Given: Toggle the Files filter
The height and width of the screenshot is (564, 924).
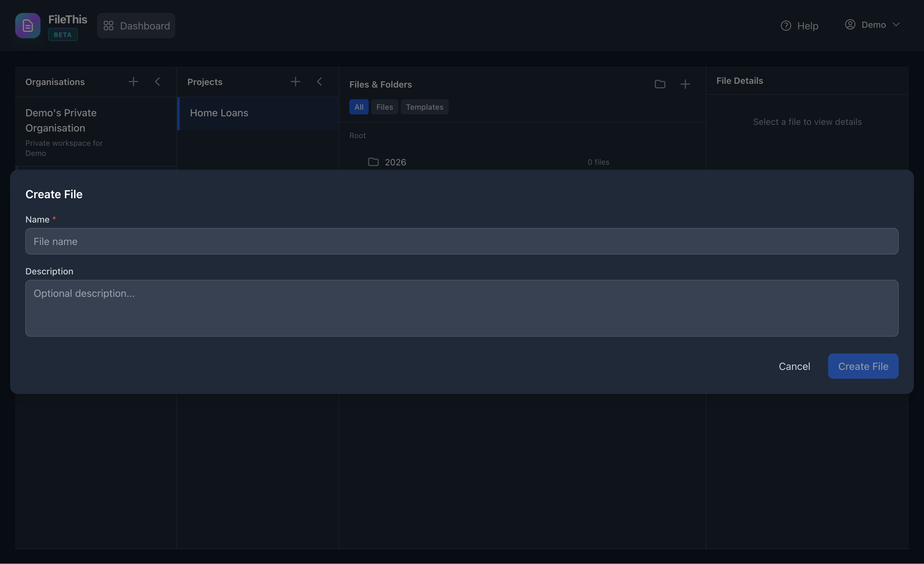Looking at the screenshot, I should click(384, 107).
